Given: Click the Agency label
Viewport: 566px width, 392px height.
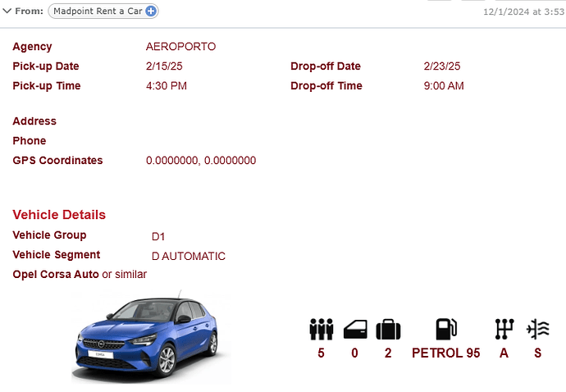Looking at the screenshot, I should click(x=33, y=47).
